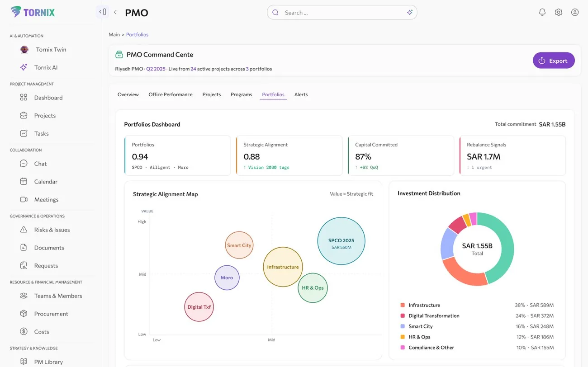
Task: Click the Compliance & Other legend color swatch
Action: [x=403, y=348]
